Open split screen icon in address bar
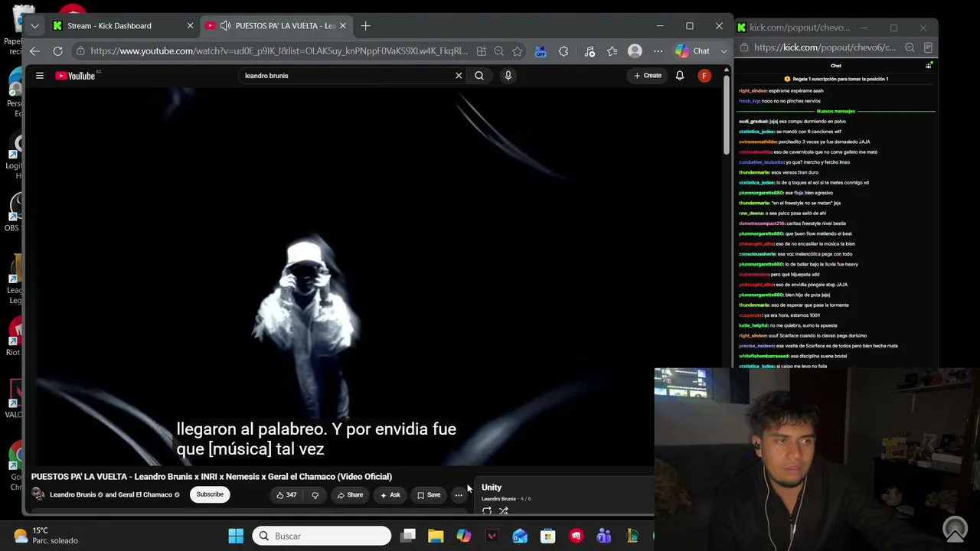 tap(482, 51)
